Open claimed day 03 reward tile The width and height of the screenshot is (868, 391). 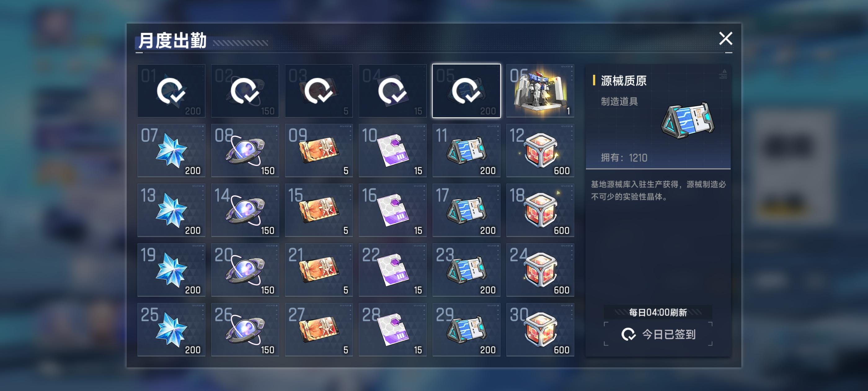click(x=319, y=91)
